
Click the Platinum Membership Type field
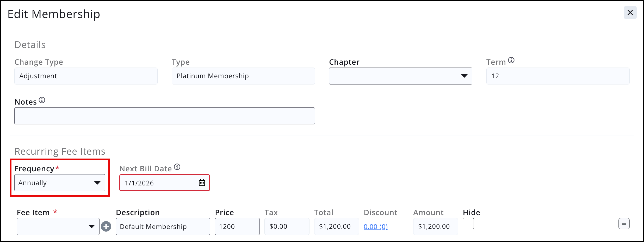pos(243,76)
